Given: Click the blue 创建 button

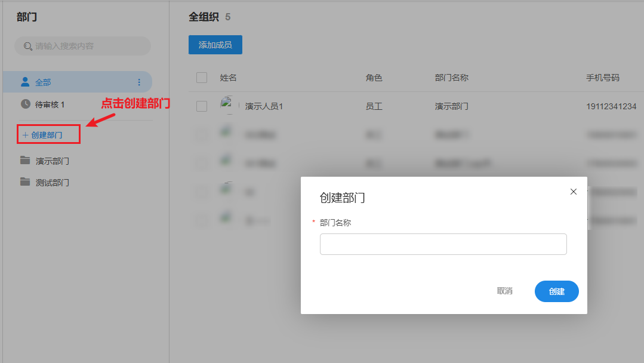Looking at the screenshot, I should point(556,291).
